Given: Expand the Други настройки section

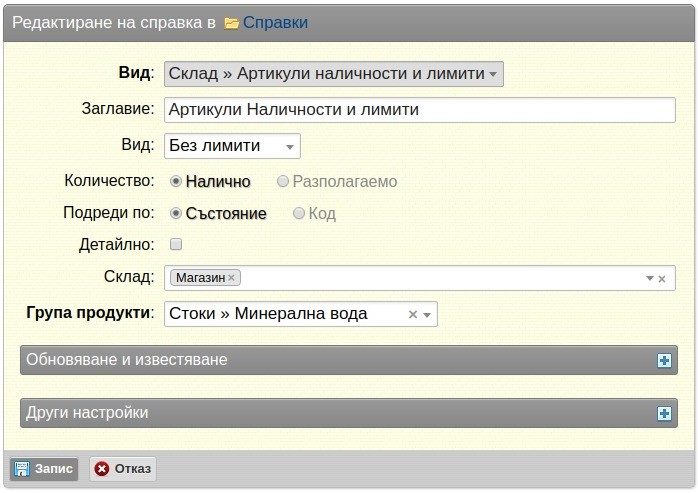Looking at the screenshot, I should 349,413.
